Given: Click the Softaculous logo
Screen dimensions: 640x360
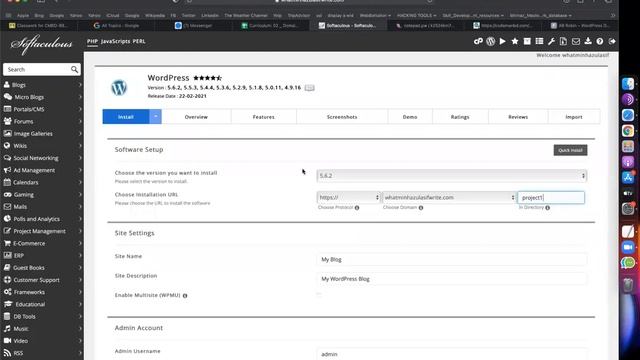Looking at the screenshot, I should coord(42,44).
